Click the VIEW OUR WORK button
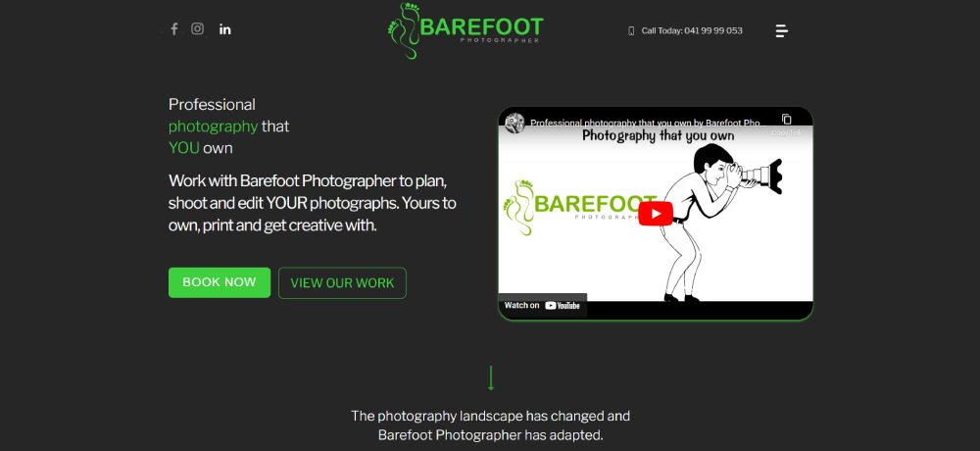This screenshot has height=451, width=980. 342,282
